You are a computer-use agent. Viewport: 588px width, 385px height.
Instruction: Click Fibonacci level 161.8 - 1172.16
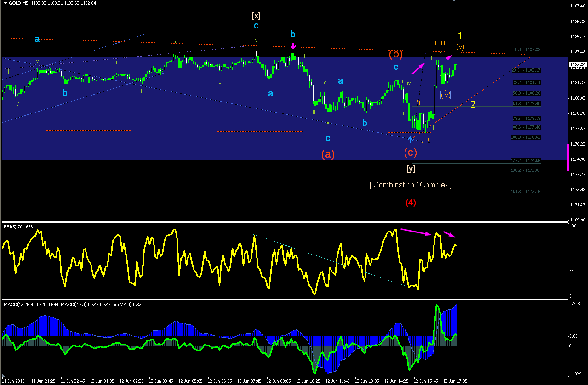(x=525, y=191)
